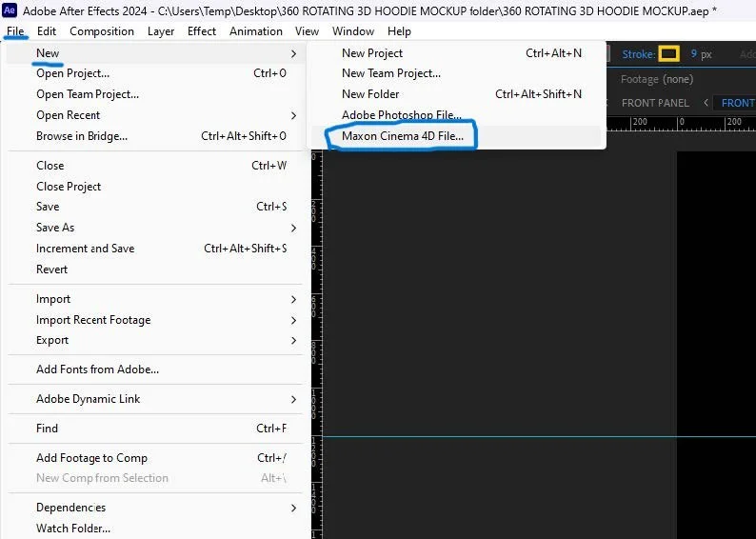Choose Open Project... from File menu

tap(155, 73)
